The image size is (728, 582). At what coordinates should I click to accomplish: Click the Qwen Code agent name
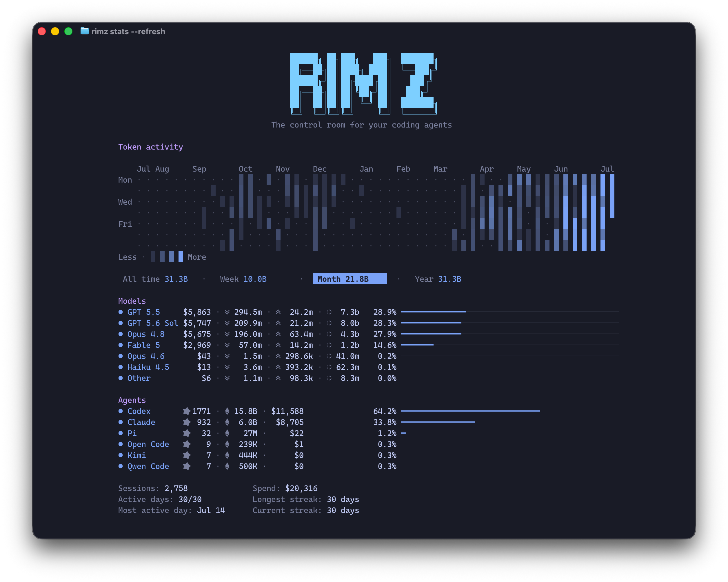tap(148, 466)
